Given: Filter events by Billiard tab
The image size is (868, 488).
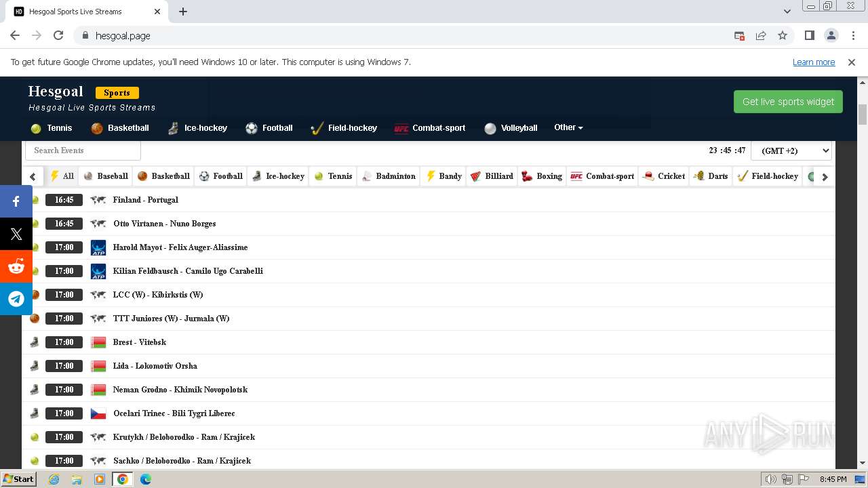Looking at the screenshot, I should [492, 176].
